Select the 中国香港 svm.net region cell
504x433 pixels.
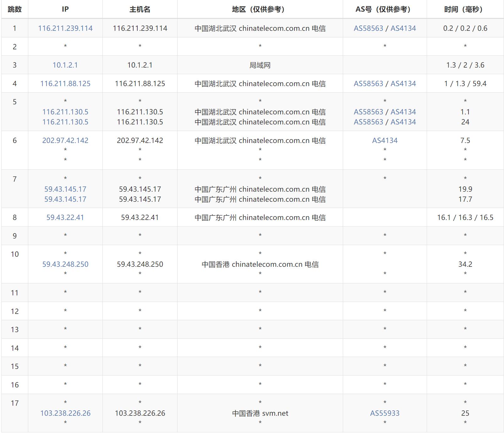click(260, 413)
